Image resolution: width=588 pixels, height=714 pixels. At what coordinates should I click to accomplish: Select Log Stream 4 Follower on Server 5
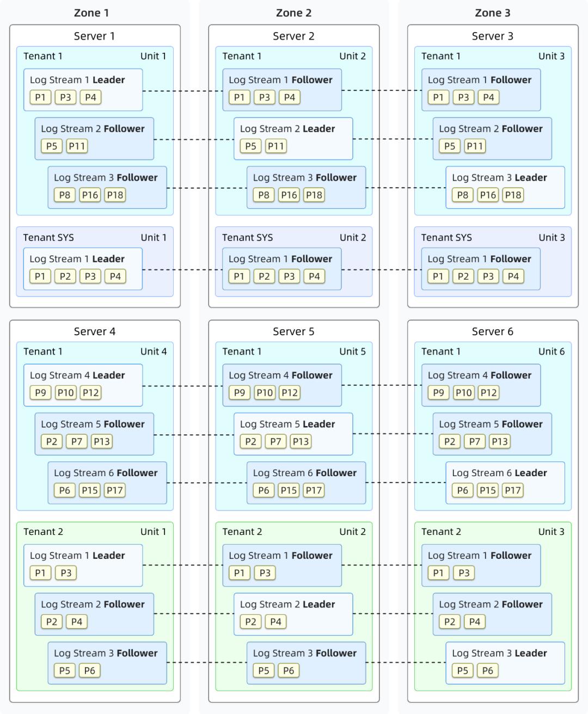tap(282, 385)
